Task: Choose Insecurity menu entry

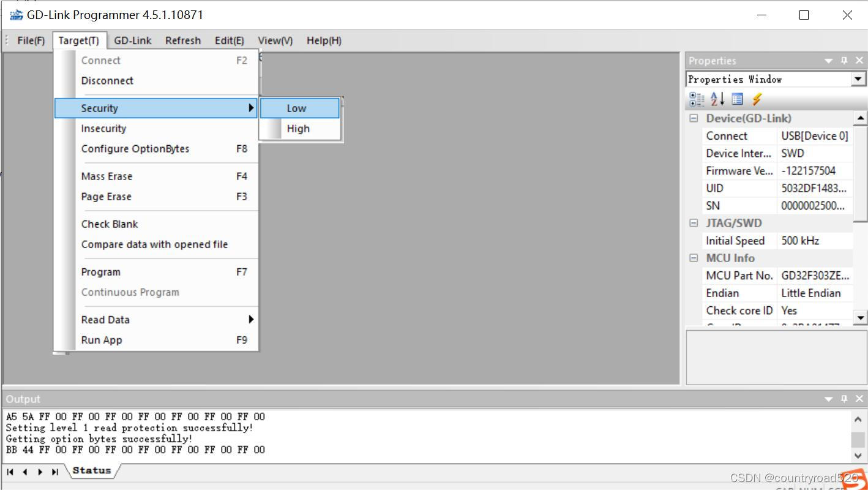Action: coord(156,128)
